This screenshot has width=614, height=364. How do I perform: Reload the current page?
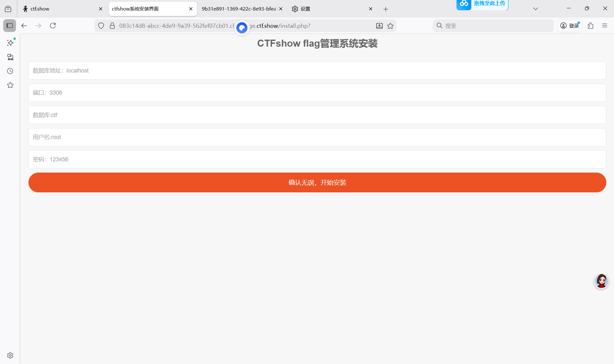pyautogui.click(x=53, y=26)
